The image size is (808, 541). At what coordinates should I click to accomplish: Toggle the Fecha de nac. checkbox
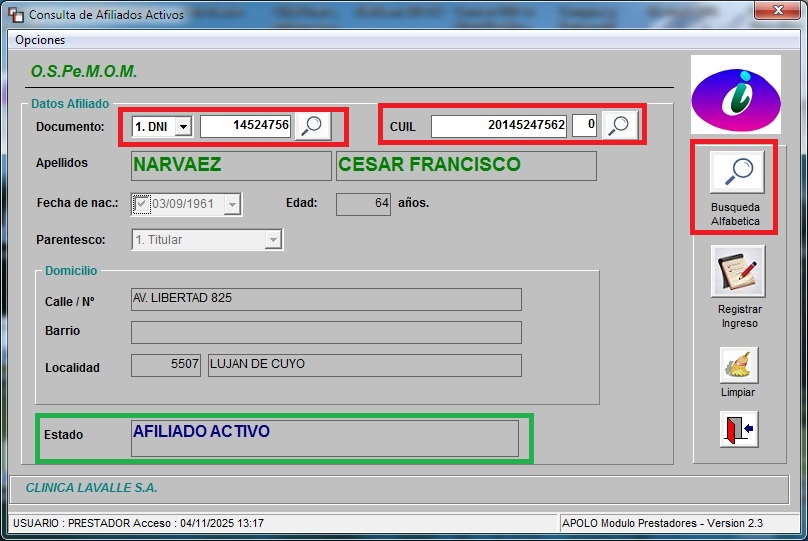click(142, 204)
